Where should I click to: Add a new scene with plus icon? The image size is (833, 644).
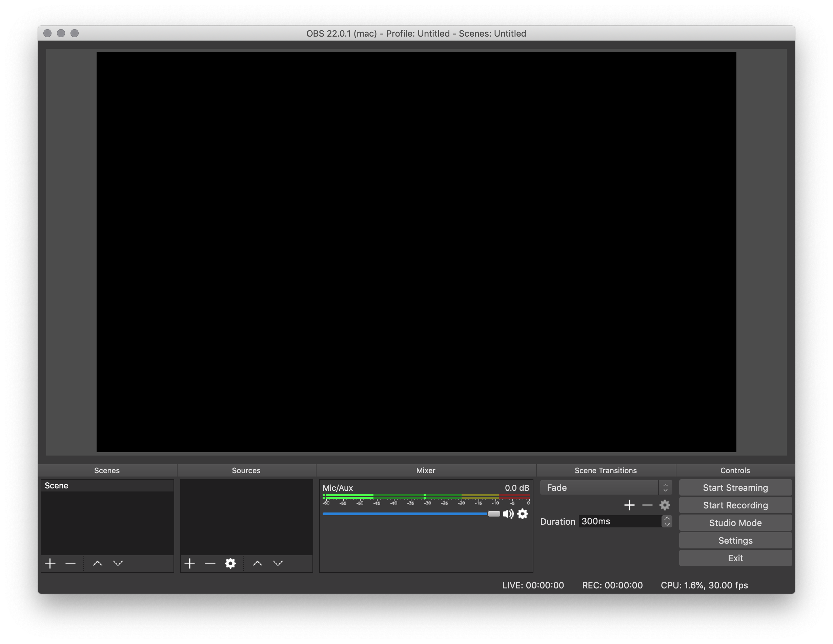[x=50, y=563]
